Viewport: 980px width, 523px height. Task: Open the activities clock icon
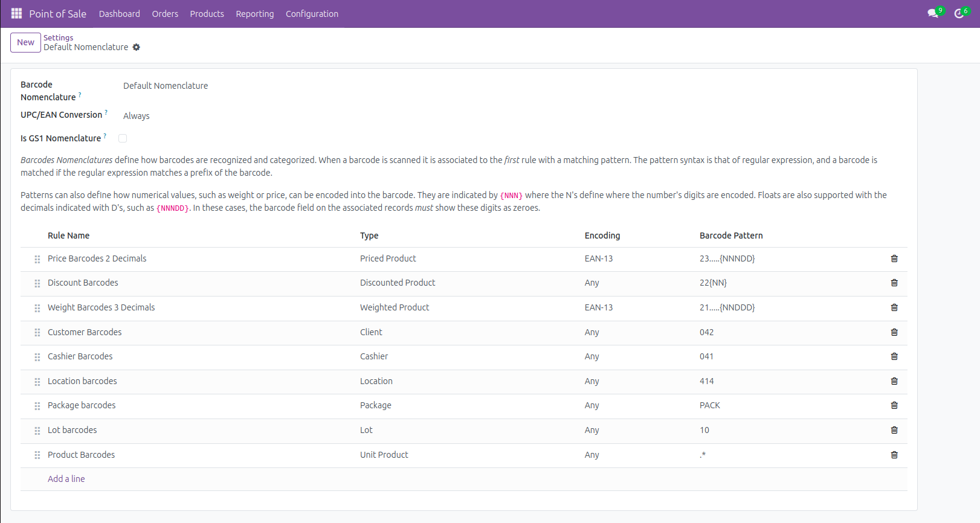[x=959, y=13]
